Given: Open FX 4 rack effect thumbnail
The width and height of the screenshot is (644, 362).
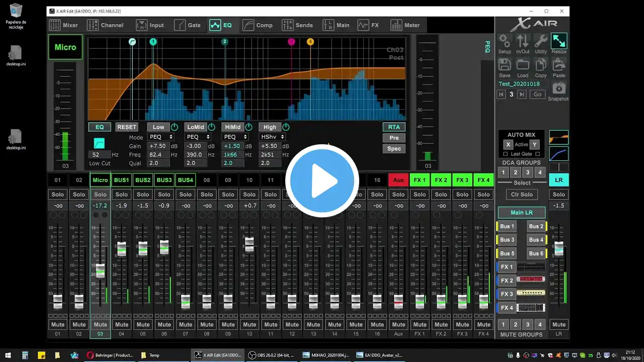Looking at the screenshot, I should pyautogui.click(x=531, y=308).
